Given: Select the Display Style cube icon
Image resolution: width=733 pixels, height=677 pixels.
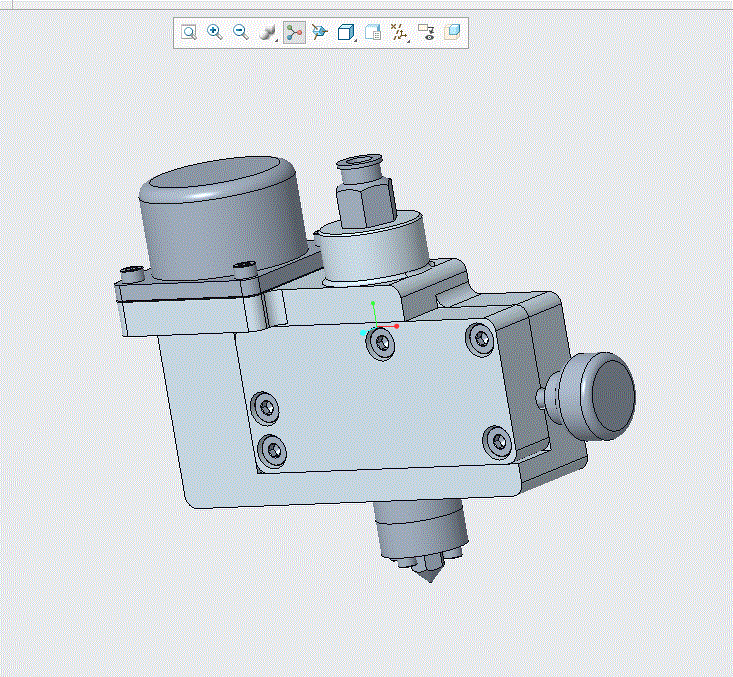Looking at the screenshot, I should click(x=345, y=32).
